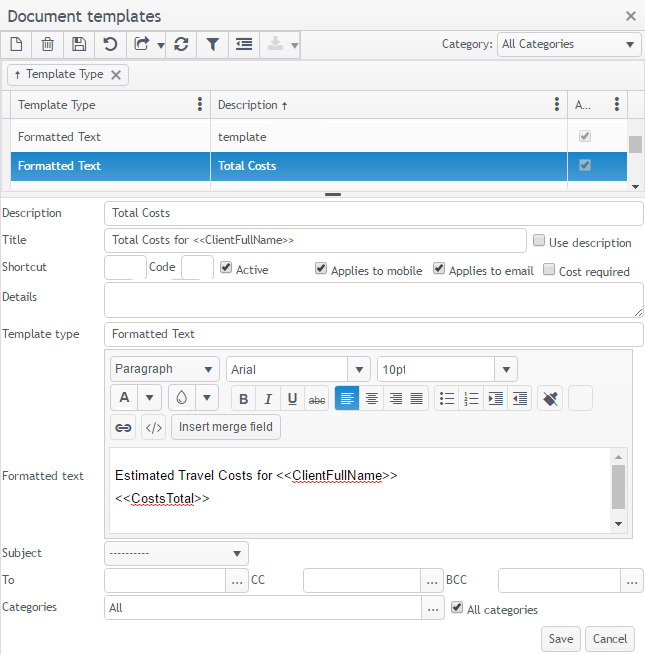This screenshot has height=655, width=645.
Task: Toggle bold formatting in editor
Action: pyautogui.click(x=243, y=399)
